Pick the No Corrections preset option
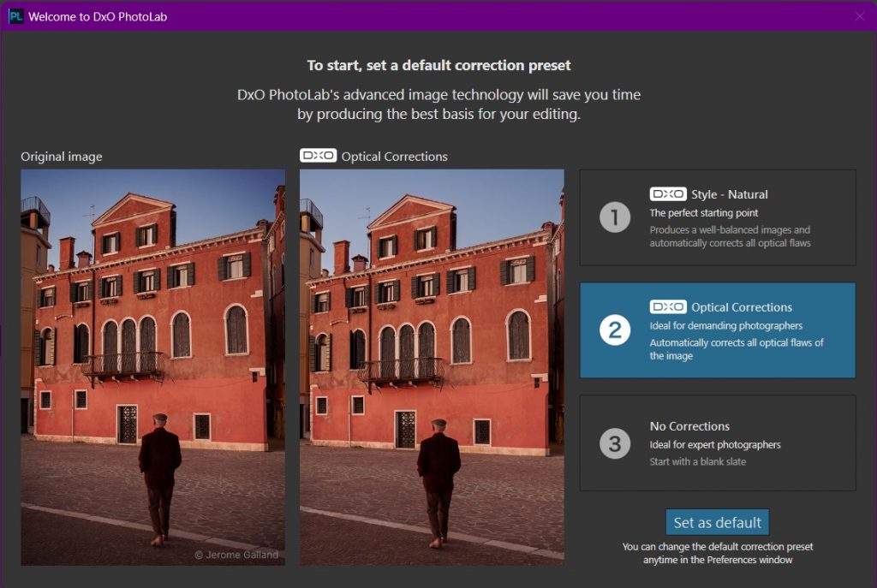The height and width of the screenshot is (588, 877). (718, 443)
